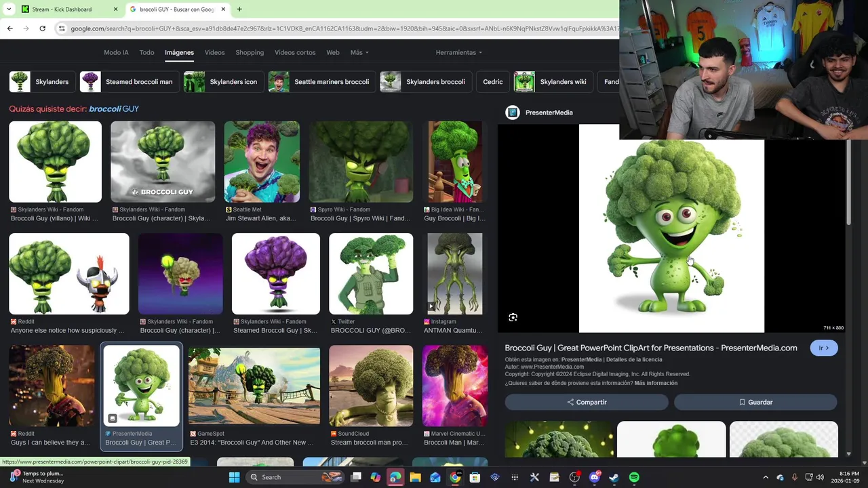Open File Explorer from the taskbar
The image size is (868, 488).
point(415,477)
